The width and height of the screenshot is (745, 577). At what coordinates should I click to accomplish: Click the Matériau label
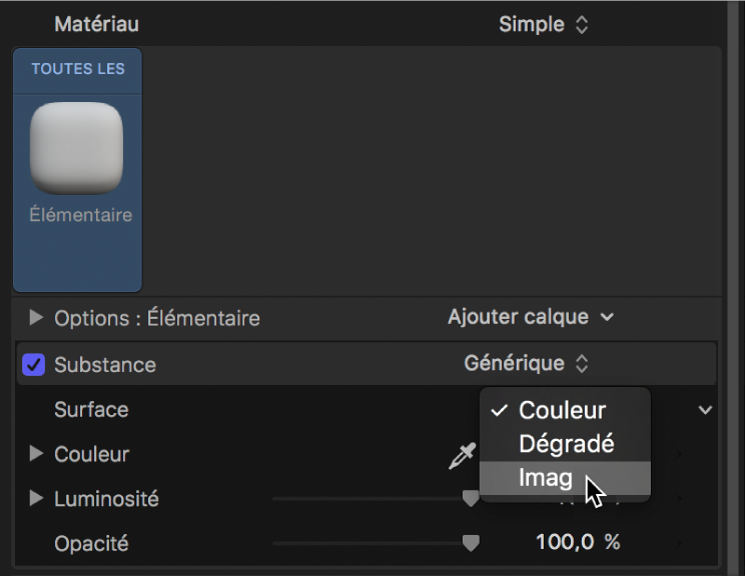click(96, 24)
